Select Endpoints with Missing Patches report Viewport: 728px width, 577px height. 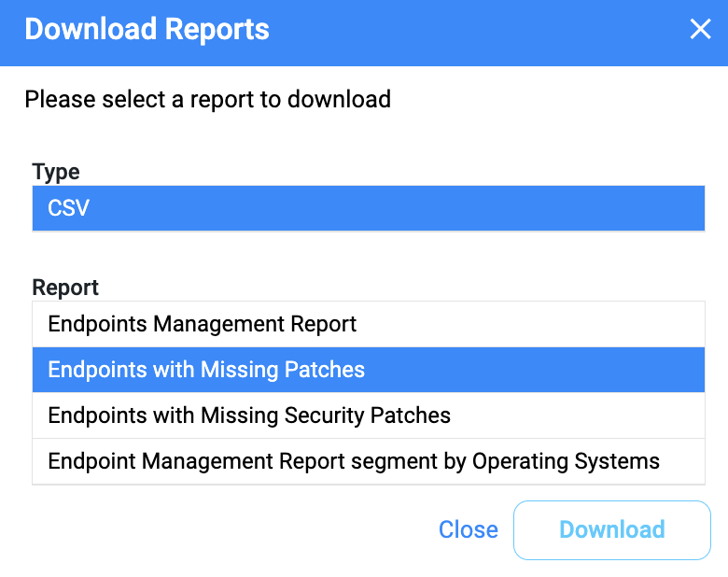pyautogui.click(x=369, y=370)
